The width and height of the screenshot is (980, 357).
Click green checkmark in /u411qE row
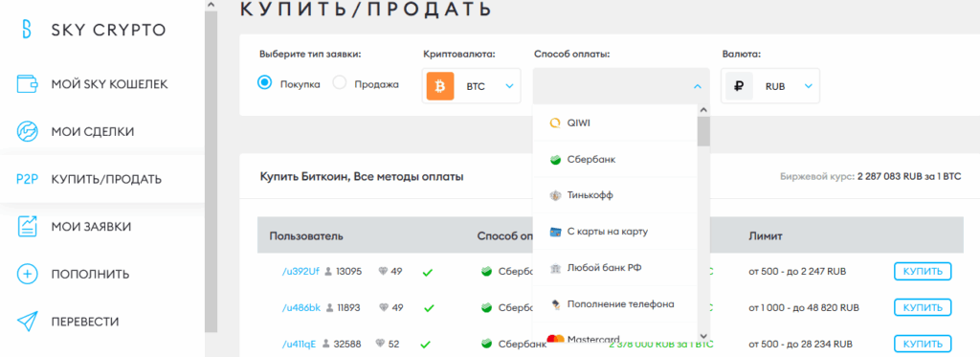426,344
